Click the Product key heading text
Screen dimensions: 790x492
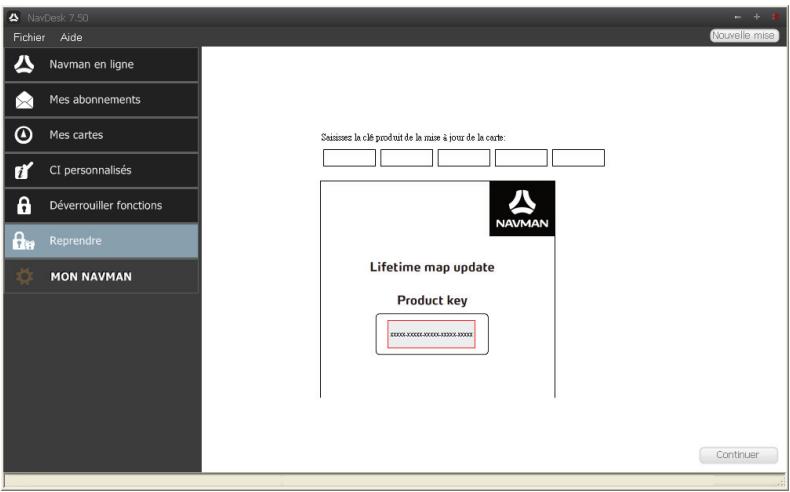pos(432,301)
